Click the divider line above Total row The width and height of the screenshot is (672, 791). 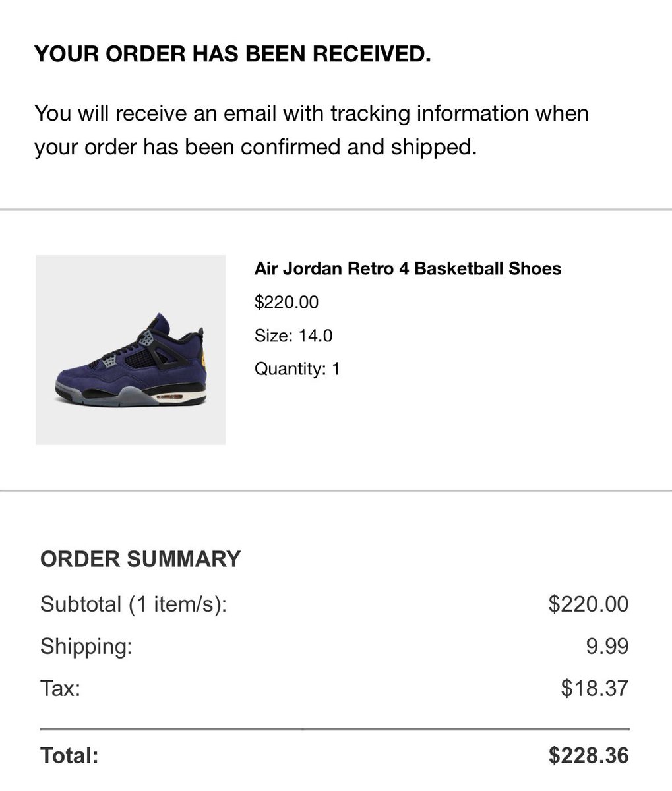tap(334, 730)
